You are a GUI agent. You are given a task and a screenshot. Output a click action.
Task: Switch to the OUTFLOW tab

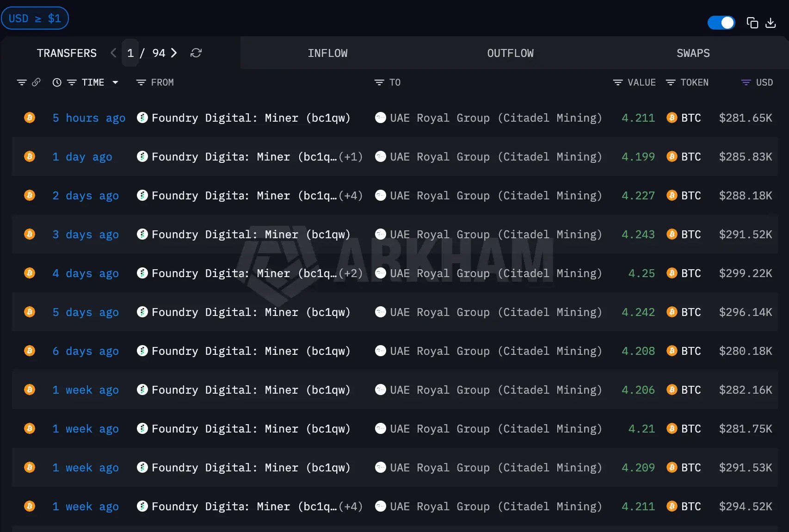(510, 53)
